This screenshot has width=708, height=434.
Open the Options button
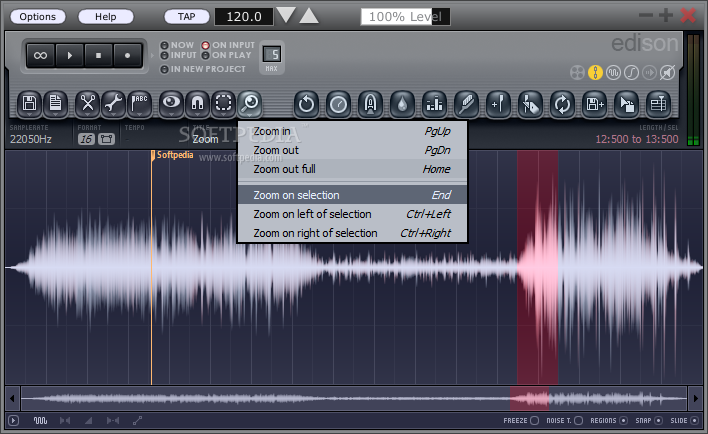[37, 17]
